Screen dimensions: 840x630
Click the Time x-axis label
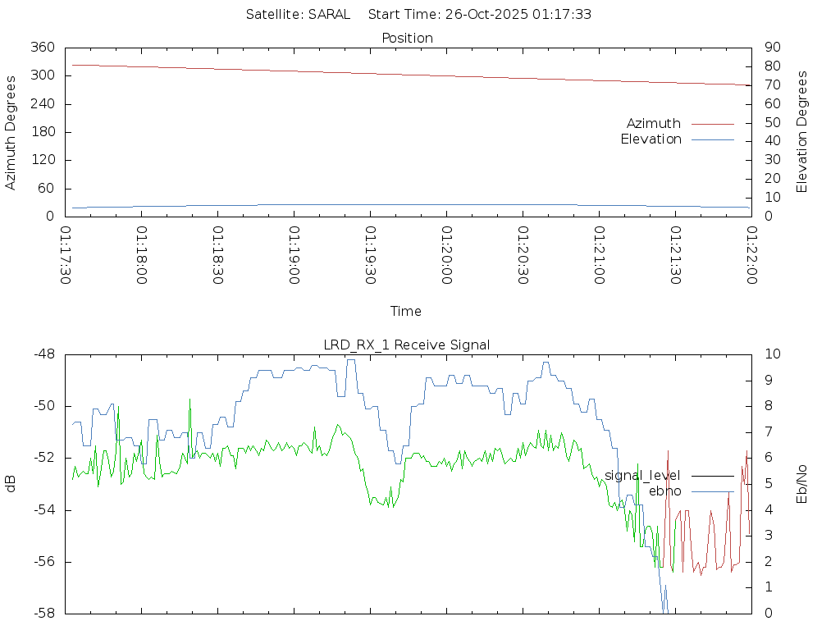406,312
